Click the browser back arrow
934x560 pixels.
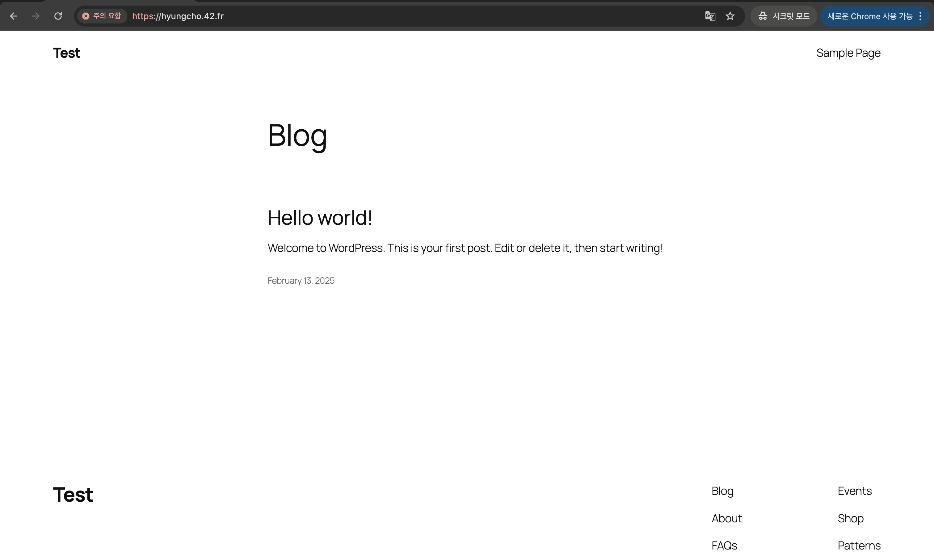(14, 16)
